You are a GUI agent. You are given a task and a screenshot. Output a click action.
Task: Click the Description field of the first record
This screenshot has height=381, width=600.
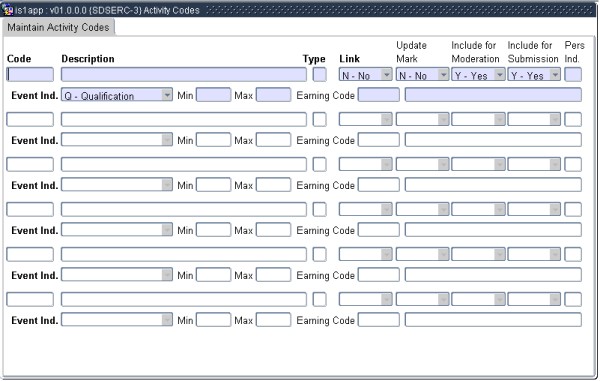point(184,75)
